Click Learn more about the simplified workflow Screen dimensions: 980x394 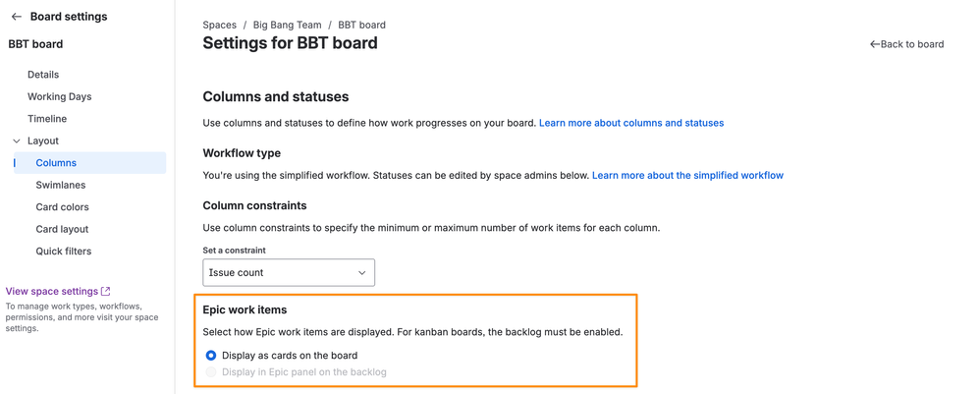(x=687, y=175)
